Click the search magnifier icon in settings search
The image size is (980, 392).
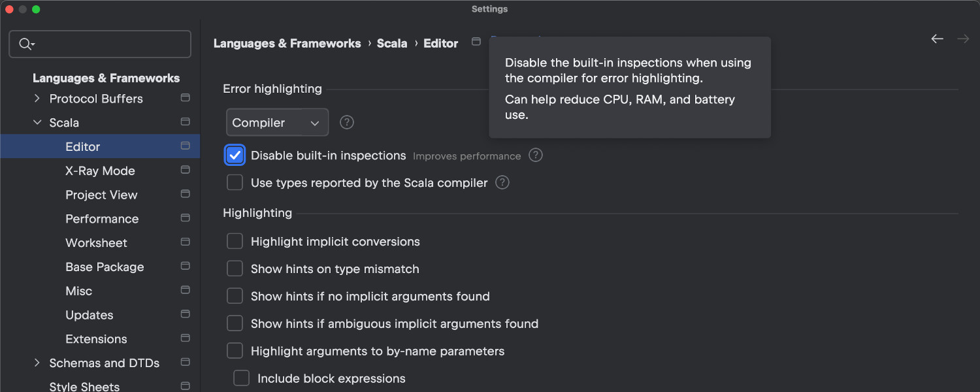(26, 44)
